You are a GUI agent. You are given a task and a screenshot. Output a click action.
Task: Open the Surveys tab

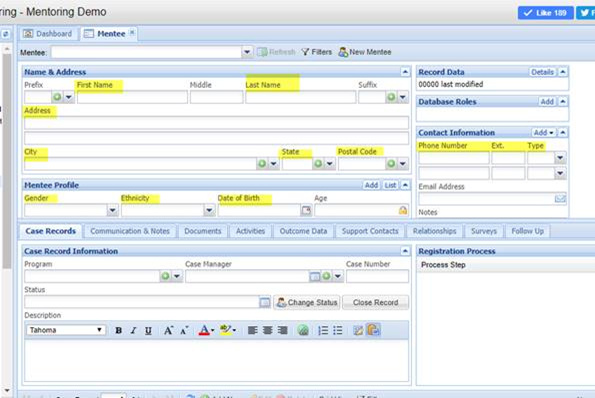484,231
